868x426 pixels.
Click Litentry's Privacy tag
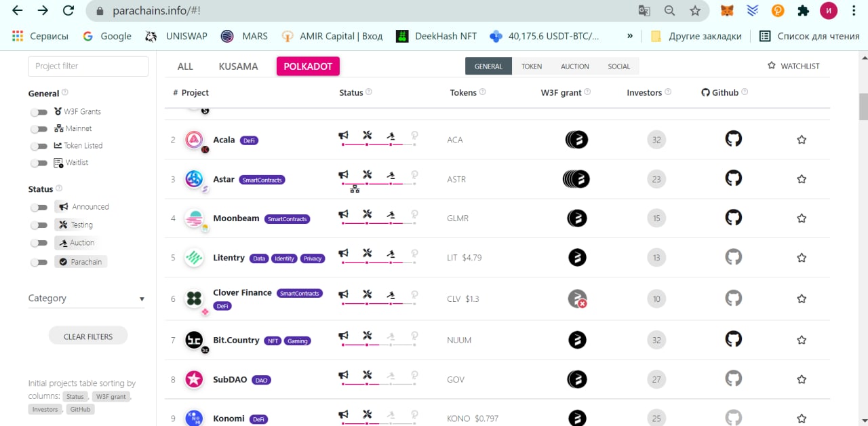(x=313, y=258)
